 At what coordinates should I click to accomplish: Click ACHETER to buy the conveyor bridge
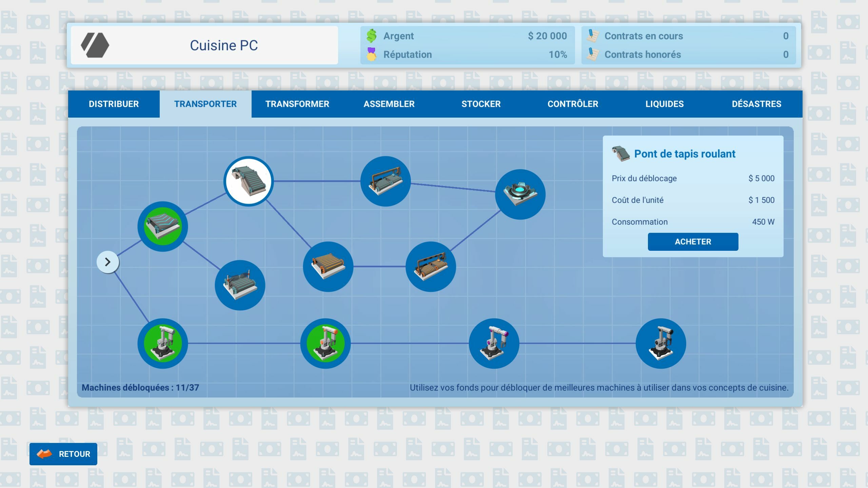point(693,242)
